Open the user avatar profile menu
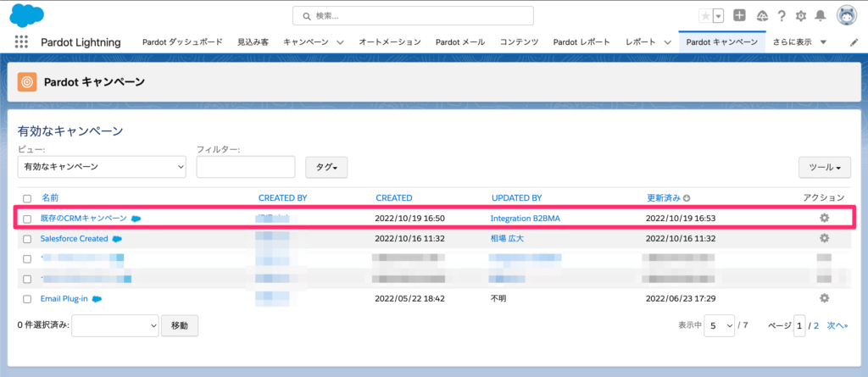The image size is (868, 377). [847, 16]
